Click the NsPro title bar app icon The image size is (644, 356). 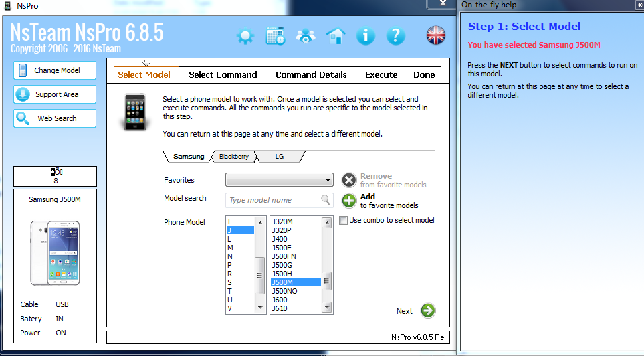(7, 6)
